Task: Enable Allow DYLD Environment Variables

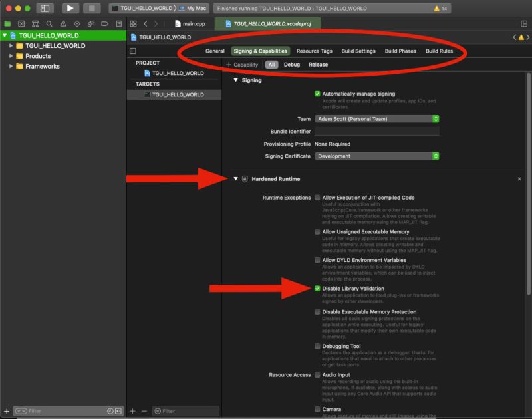Action: [317, 260]
